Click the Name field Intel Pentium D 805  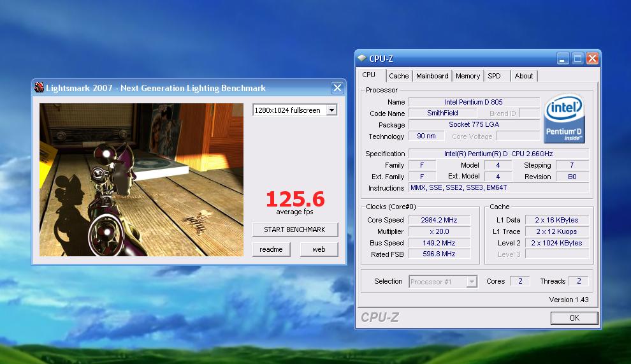coord(474,102)
